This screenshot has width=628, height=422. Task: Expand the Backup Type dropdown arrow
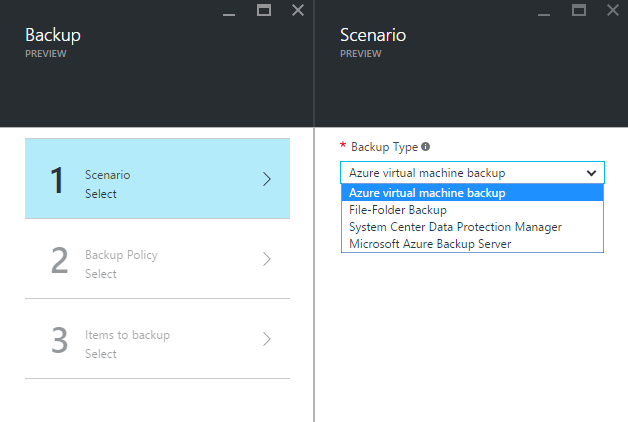point(591,173)
